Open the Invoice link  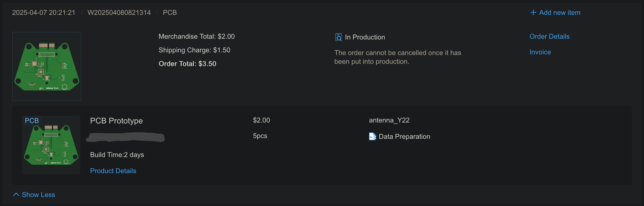coord(540,52)
